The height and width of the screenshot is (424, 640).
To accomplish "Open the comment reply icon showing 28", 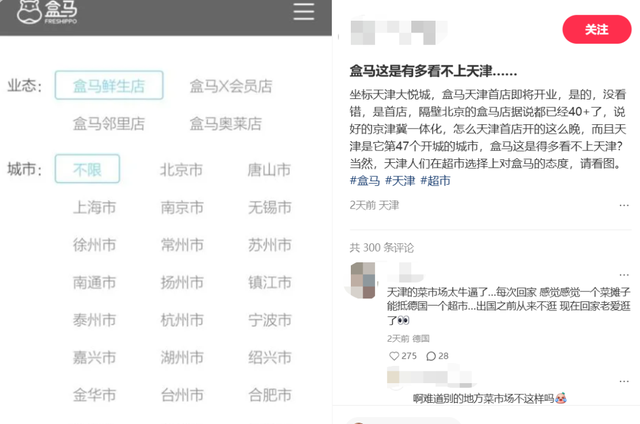I will tap(431, 356).
